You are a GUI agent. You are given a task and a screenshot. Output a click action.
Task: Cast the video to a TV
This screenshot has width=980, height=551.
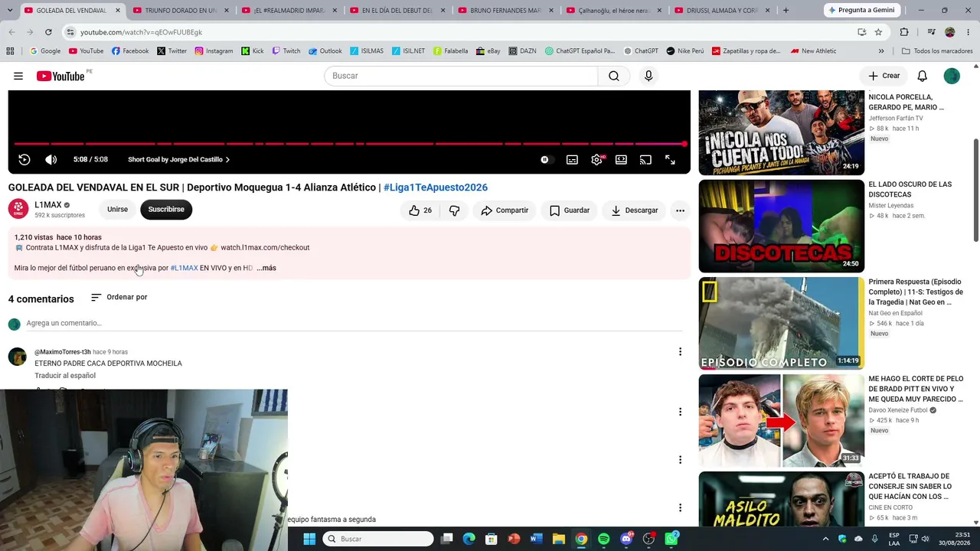click(x=645, y=160)
